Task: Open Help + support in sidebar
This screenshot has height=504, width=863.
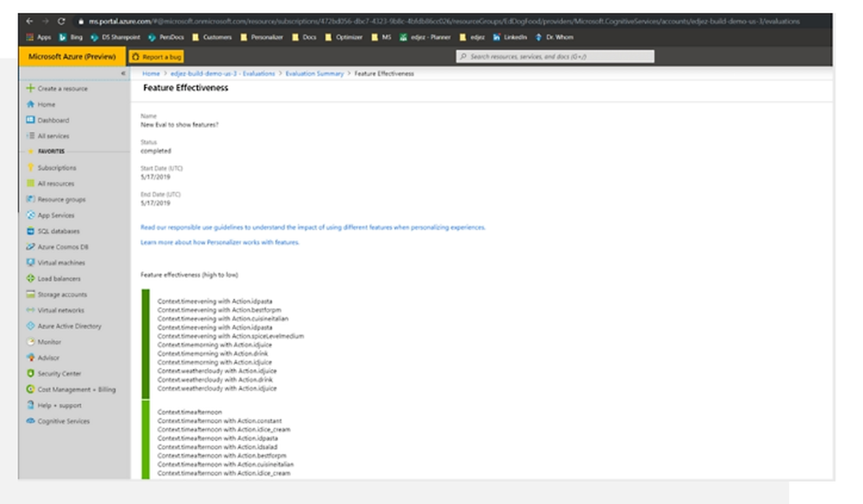Action: 54,406
